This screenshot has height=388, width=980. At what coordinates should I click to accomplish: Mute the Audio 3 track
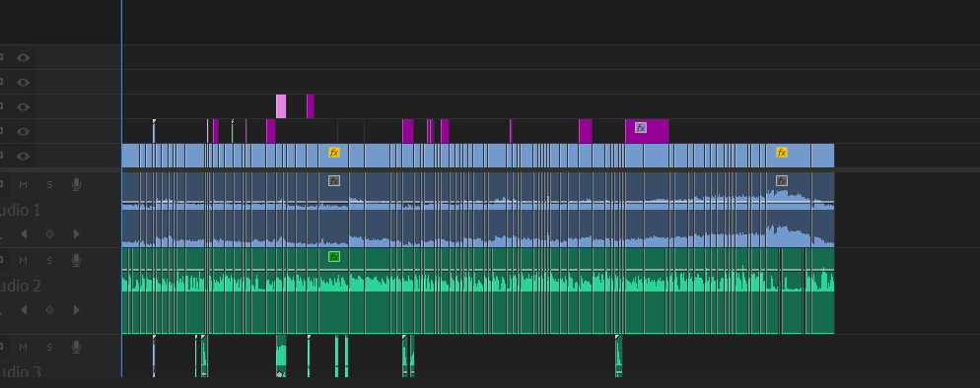[x=23, y=347]
